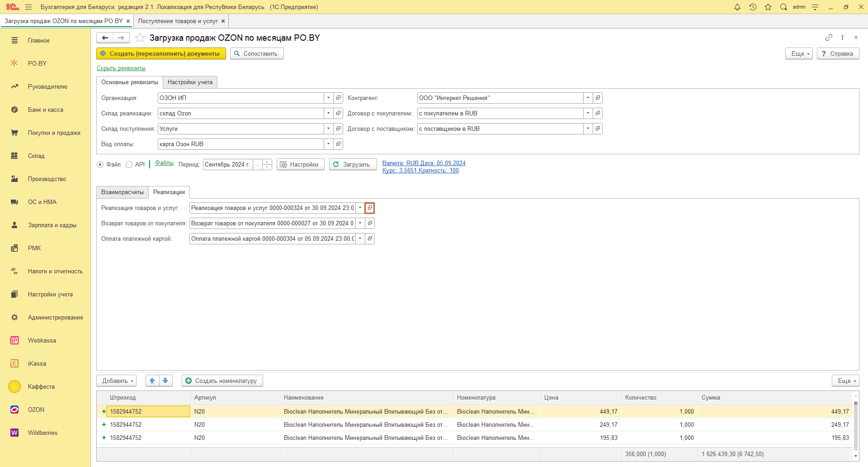
Task: Open notifications bell icon
Action: (737, 7)
